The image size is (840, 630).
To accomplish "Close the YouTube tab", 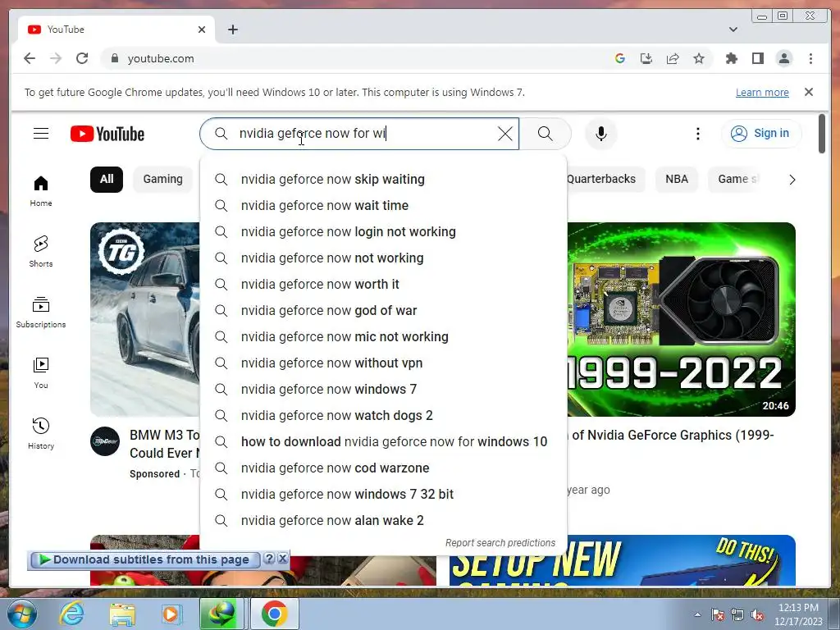I will pyautogui.click(x=202, y=30).
